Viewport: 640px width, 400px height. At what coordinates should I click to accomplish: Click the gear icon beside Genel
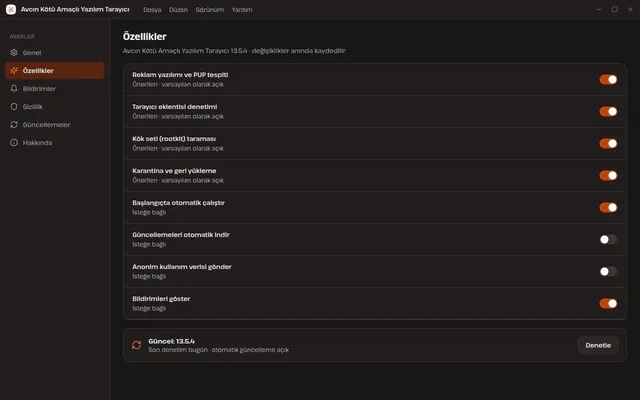click(14, 53)
